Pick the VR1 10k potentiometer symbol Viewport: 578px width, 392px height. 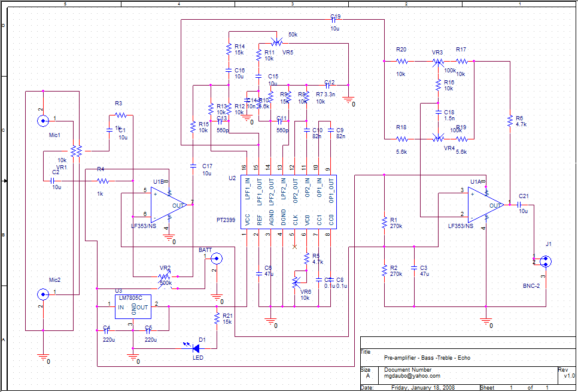(x=77, y=151)
